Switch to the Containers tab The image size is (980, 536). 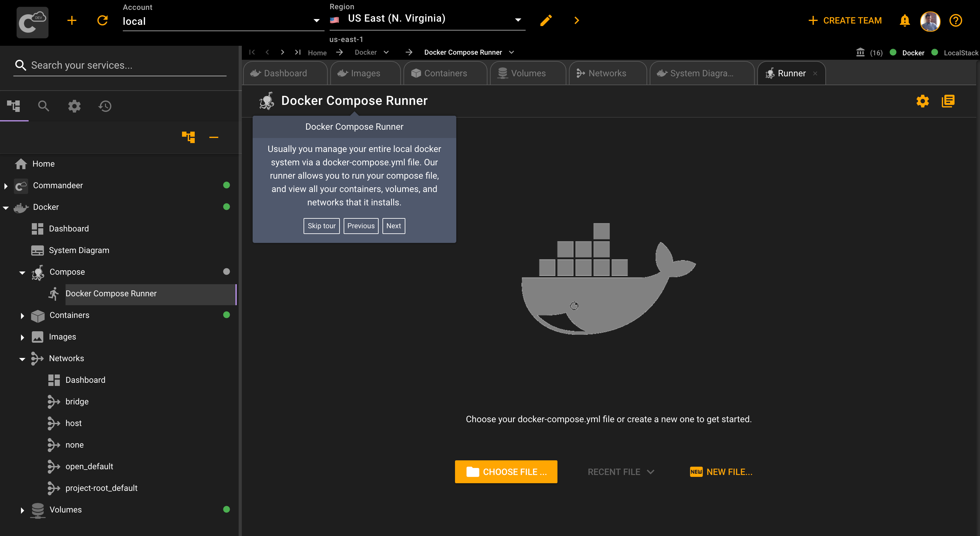point(445,73)
